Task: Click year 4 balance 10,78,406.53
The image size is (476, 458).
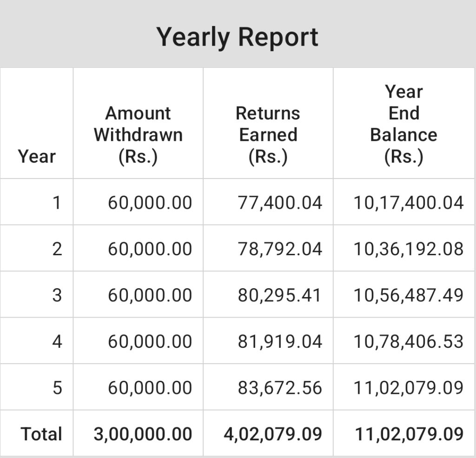Action: pos(409,341)
